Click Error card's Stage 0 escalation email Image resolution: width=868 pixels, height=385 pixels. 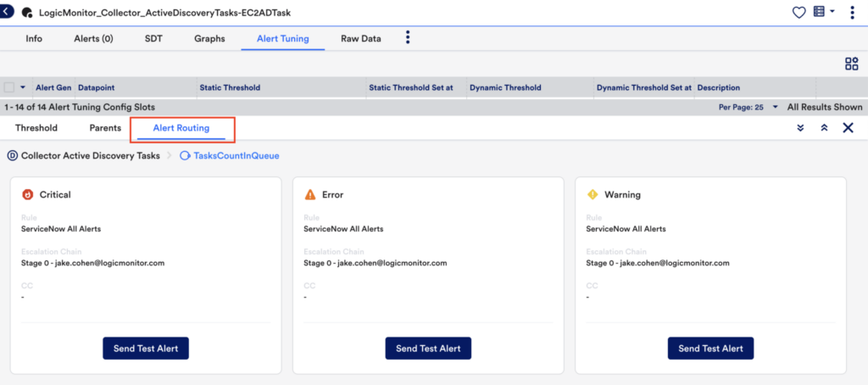(376, 263)
